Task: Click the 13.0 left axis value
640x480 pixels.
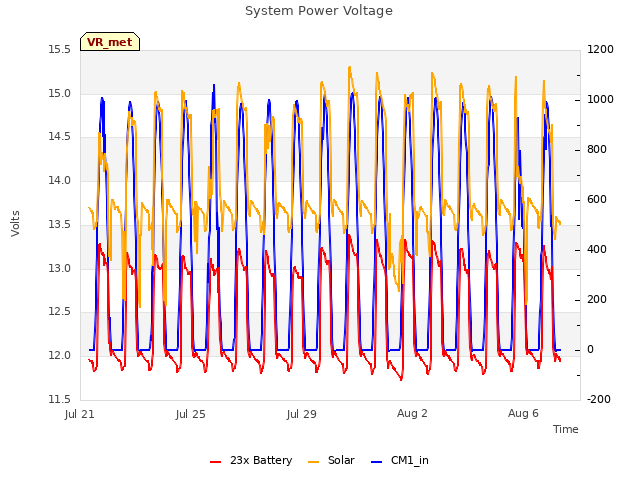Action: pyautogui.click(x=60, y=268)
